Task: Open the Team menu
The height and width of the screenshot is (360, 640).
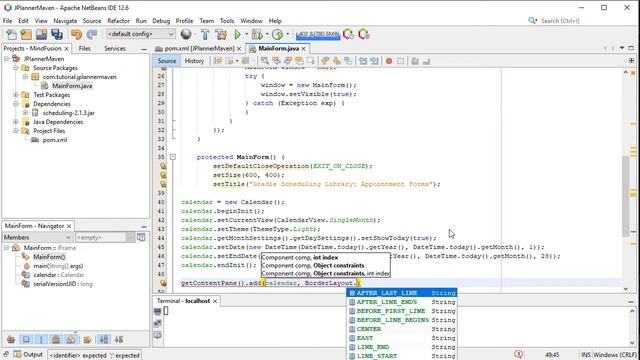Action: tap(207, 21)
